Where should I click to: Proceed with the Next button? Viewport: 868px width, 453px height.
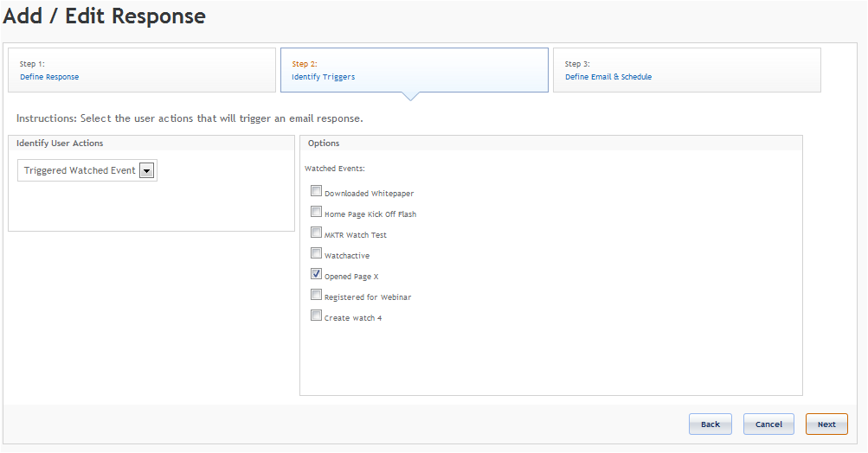tap(826, 424)
